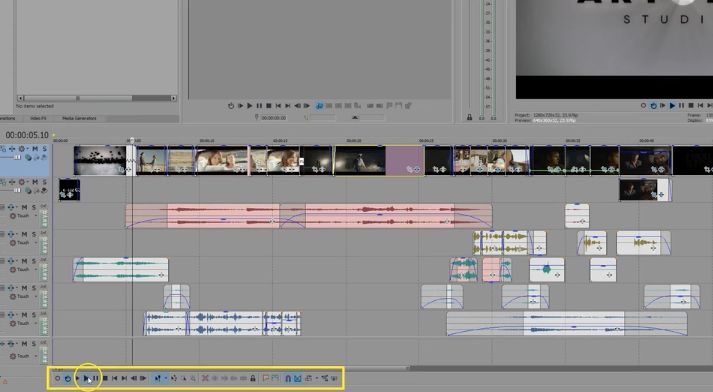The image size is (713, 392).
Task: Open the fifth audio track's Touch automation dropdown
Action: 36,323
